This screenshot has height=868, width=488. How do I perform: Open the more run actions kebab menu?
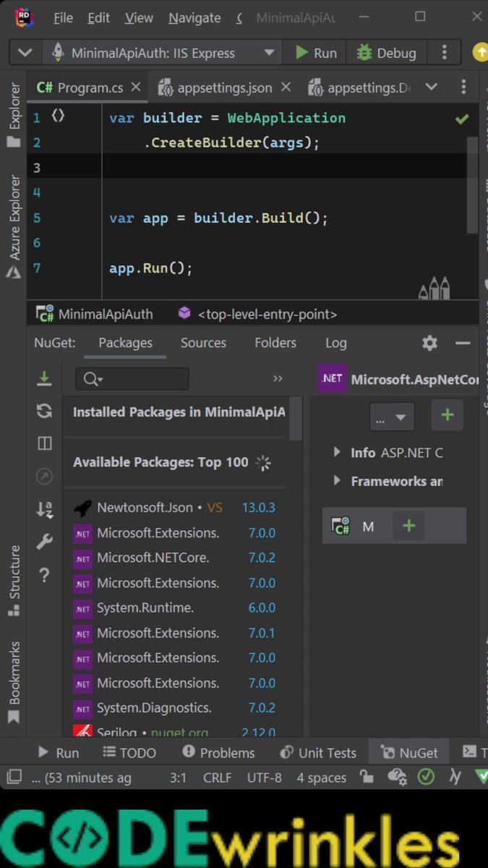(x=444, y=52)
